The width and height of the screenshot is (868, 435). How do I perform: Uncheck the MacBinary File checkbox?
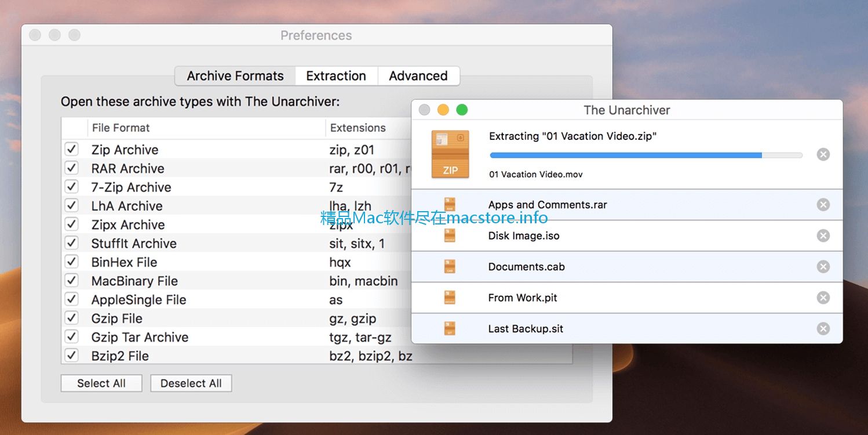click(71, 281)
